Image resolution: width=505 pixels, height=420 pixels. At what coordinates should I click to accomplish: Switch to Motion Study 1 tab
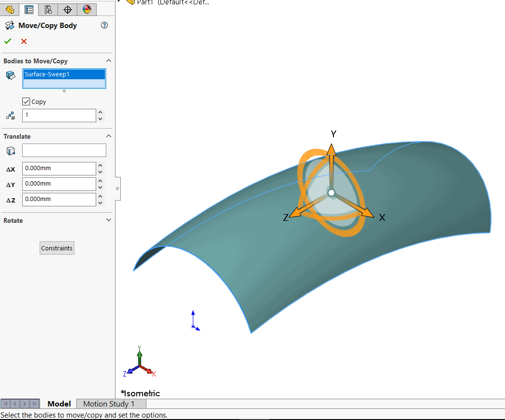pos(109,404)
